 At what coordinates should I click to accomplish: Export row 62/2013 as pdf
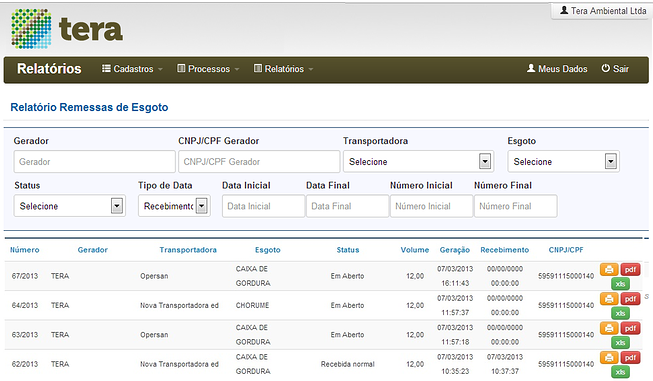[630, 357]
